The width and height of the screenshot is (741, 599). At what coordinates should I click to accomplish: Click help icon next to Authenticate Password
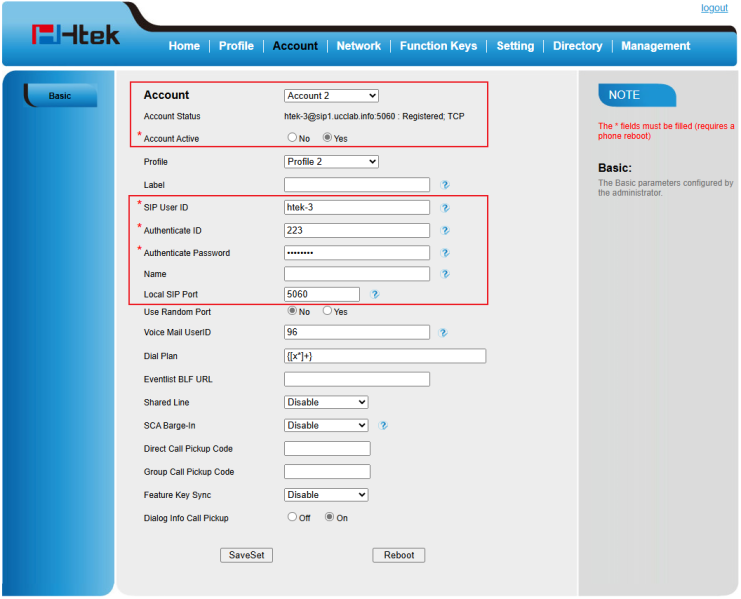(x=445, y=254)
